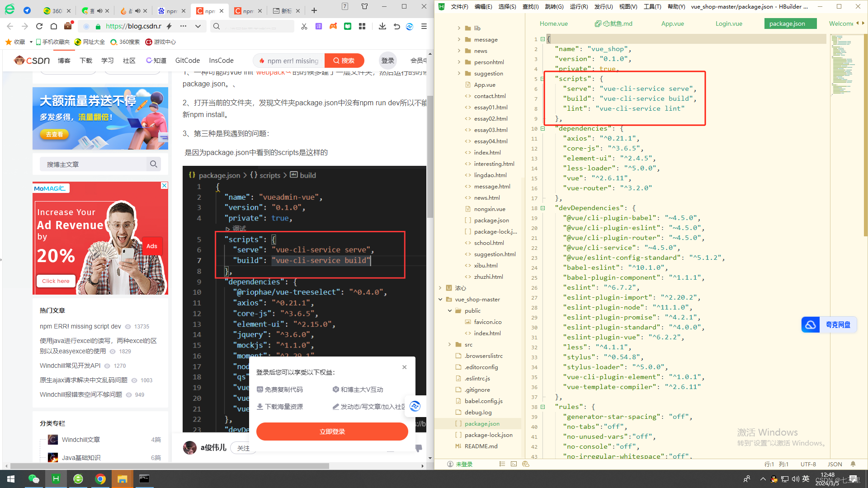This screenshot has height=488, width=868.
Task: Open HBuilder terminal icon in status bar
Action: (x=514, y=464)
